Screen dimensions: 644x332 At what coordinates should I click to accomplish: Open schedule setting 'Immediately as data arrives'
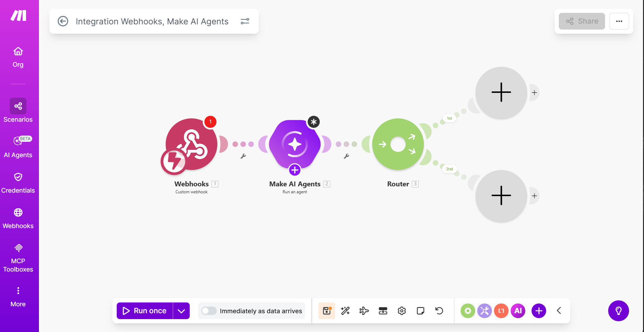pyautogui.click(x=261, y=311)
